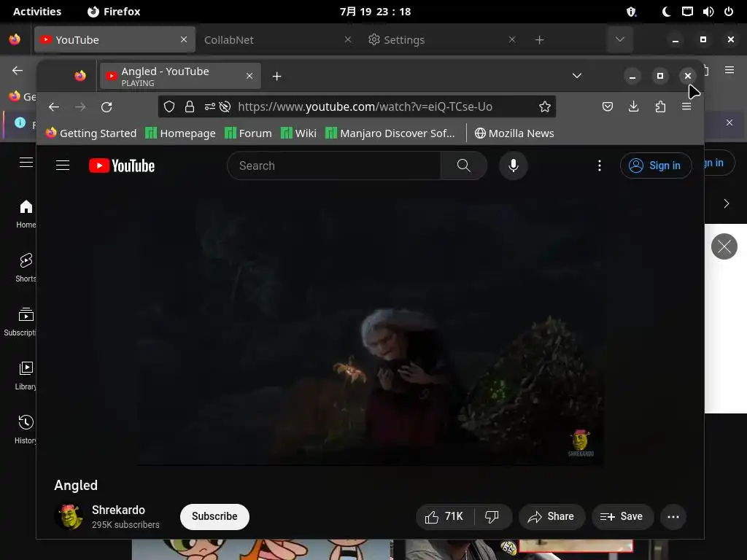Image resolution: width=747 pixels, height=560 pixels.
Task: Click the autoplay blocked icon in address bar
Action: tap(225, 106)
